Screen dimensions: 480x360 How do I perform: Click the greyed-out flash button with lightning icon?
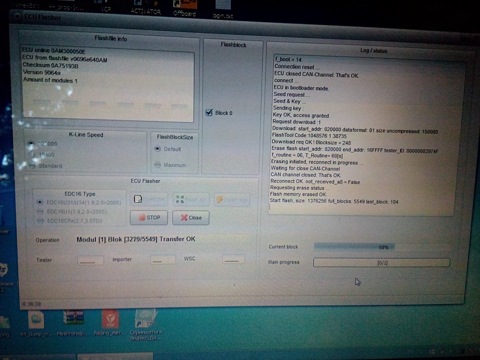tap(232, 200)
